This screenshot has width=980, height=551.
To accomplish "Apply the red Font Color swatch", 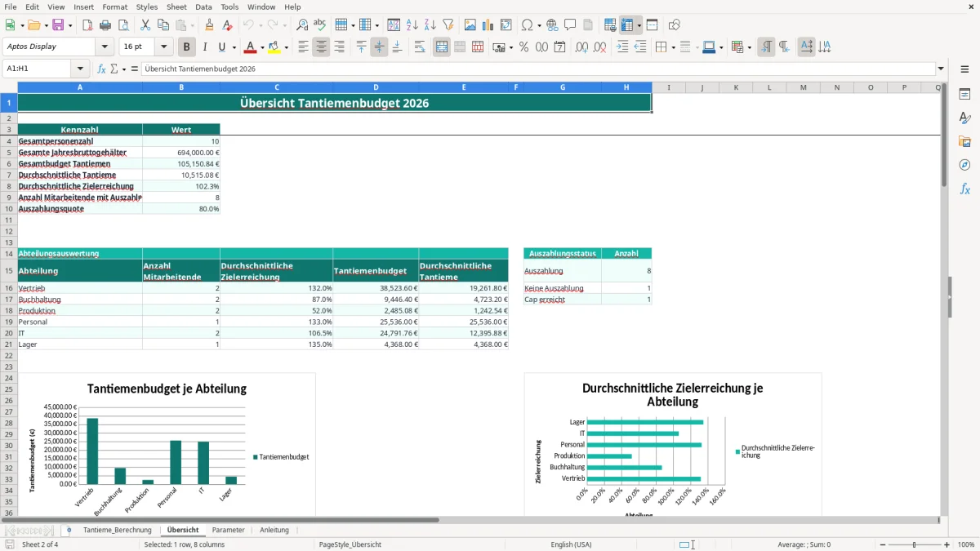I will point(250,47).
